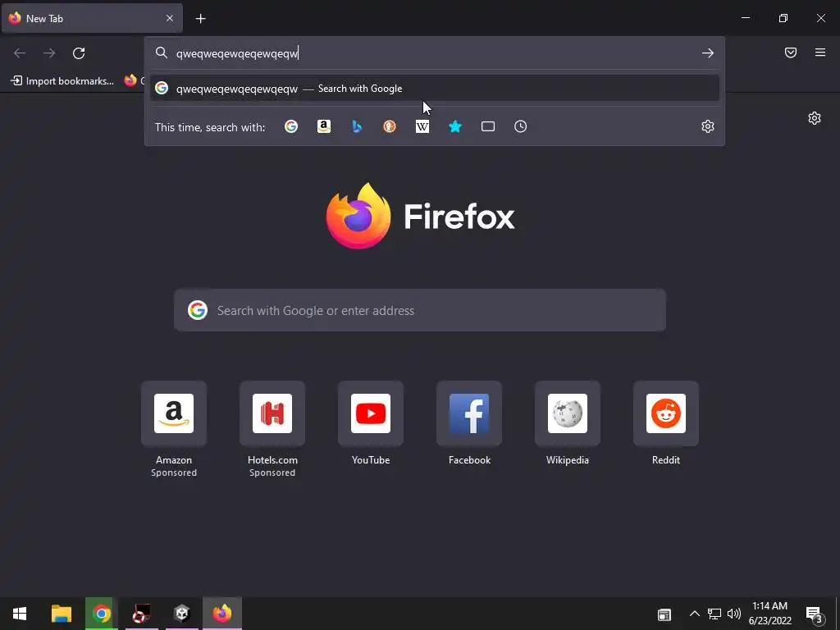Select the New Tab tab
Image resolution: width=840 pixels, height=630 pixels.
[x=92, y=18]
